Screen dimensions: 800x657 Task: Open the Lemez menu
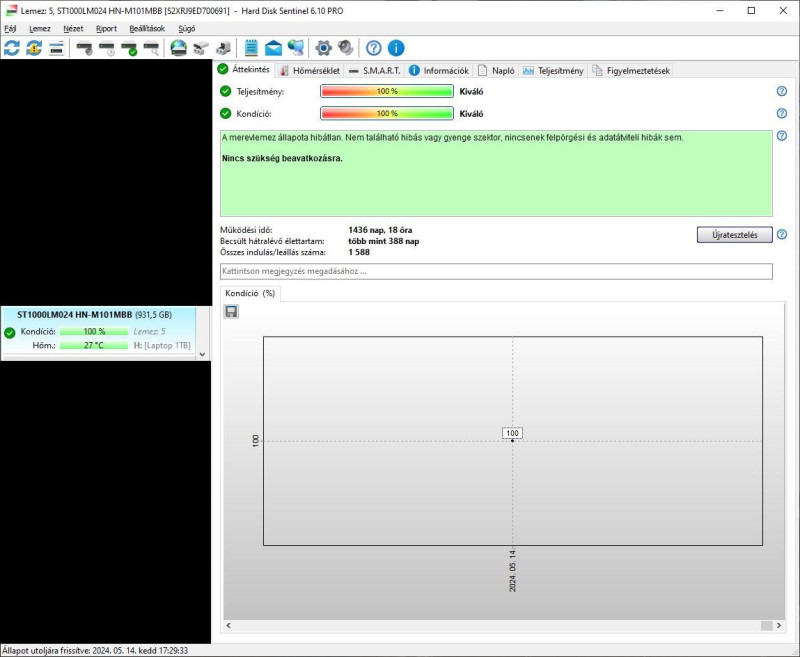click(x=40, y=29)
